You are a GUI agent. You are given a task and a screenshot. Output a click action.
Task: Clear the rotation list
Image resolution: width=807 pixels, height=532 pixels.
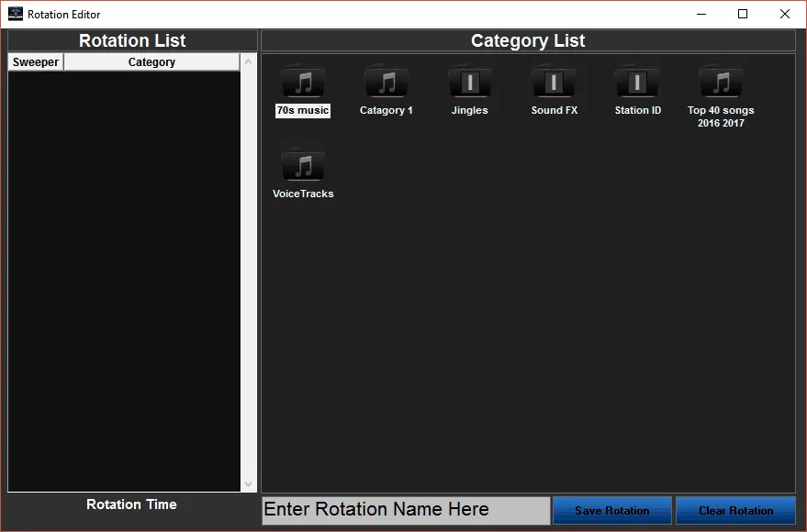coord(735,510)
